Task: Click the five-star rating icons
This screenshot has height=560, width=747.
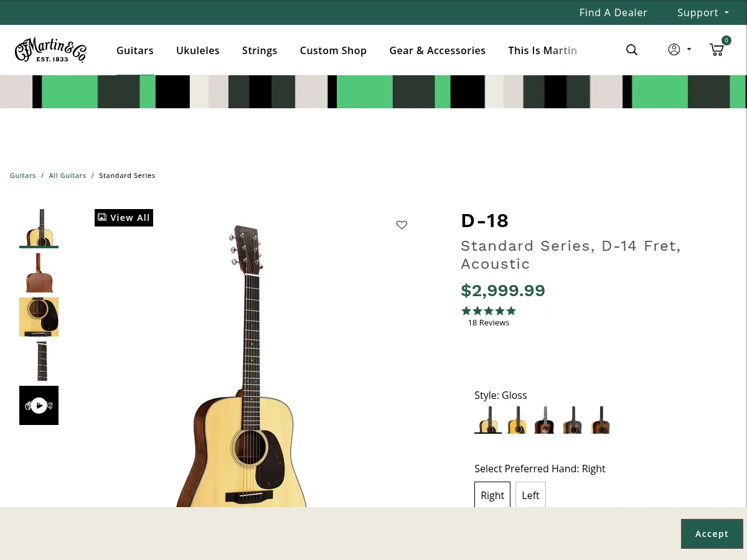Action: tap(489, 311)
